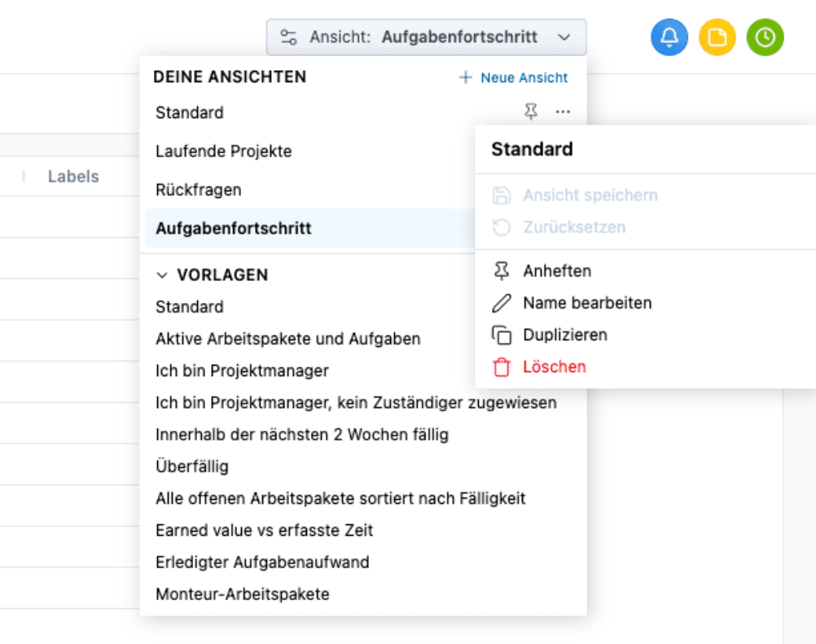Image resolution: width=816 pixels, height=644 pixels.
Task: Select the Standard view under Deine Ansichten
Action: point(190,112)
